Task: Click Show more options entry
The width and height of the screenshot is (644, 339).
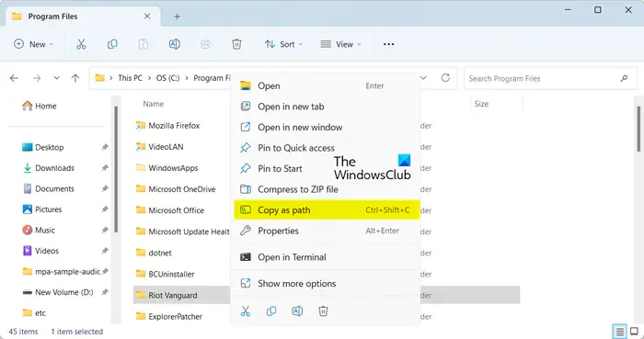Action: click(327, 283)
